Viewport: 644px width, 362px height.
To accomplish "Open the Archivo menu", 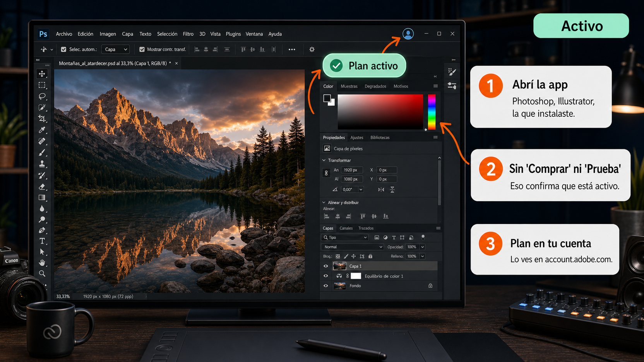I will click(64, 34).
